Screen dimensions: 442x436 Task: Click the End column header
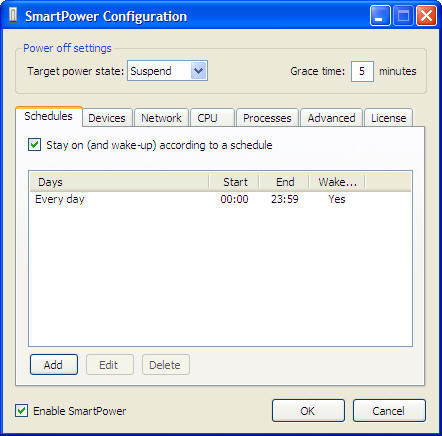(x=284, y=182)
